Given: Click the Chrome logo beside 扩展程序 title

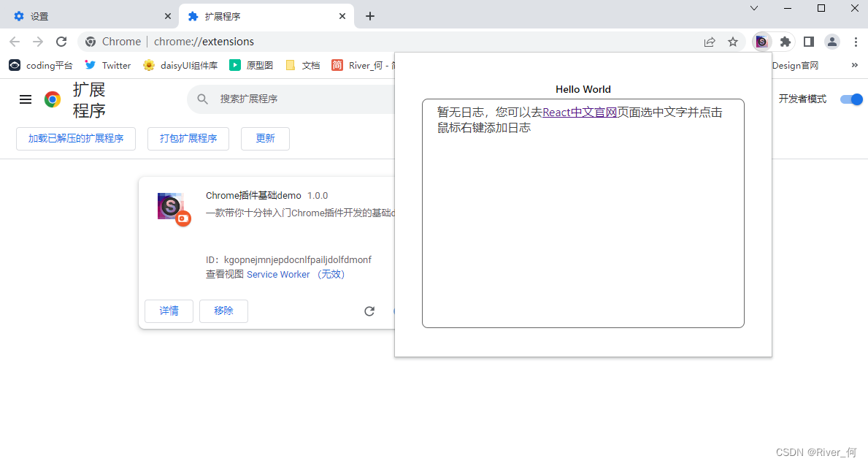Looking at the screenshot, I should coord(53,99).
